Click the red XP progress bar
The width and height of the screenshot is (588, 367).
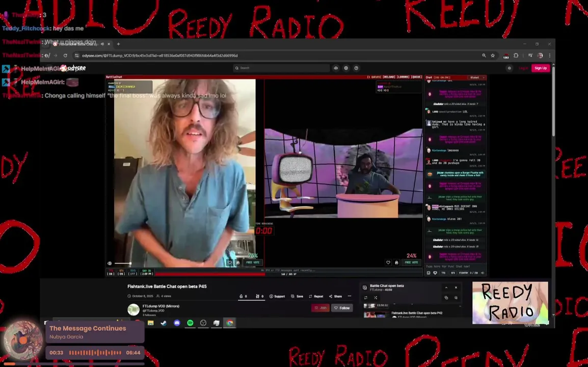coord(210,274)
